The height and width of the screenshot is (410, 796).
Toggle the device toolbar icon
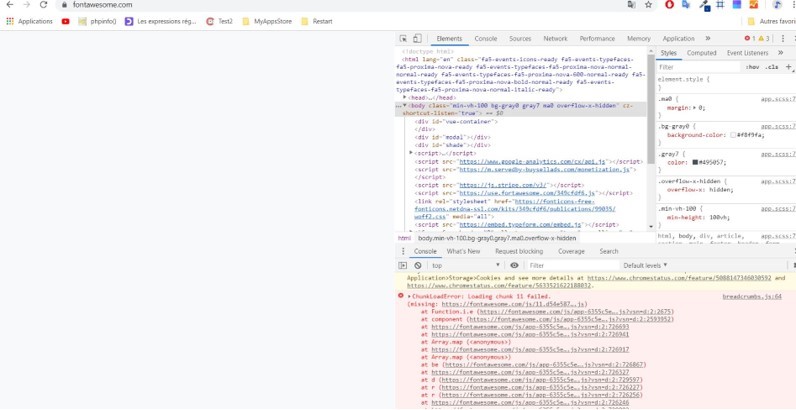417,39
